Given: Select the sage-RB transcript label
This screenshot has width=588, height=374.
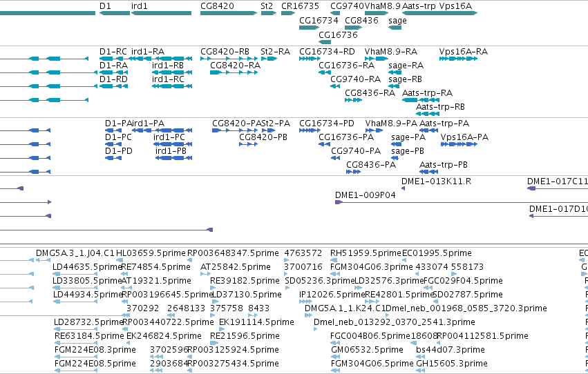Looking at the screenshot, I should pos(406,79).
